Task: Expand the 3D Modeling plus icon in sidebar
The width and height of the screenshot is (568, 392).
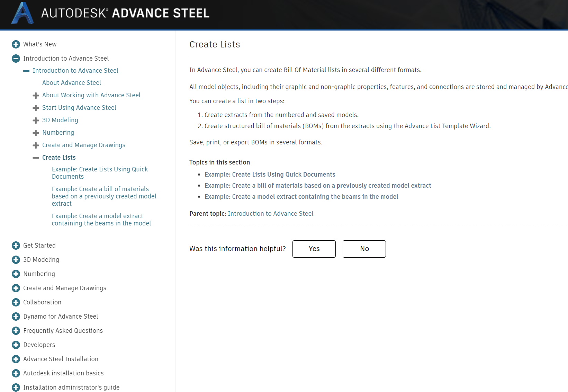Action: [16, 260]
